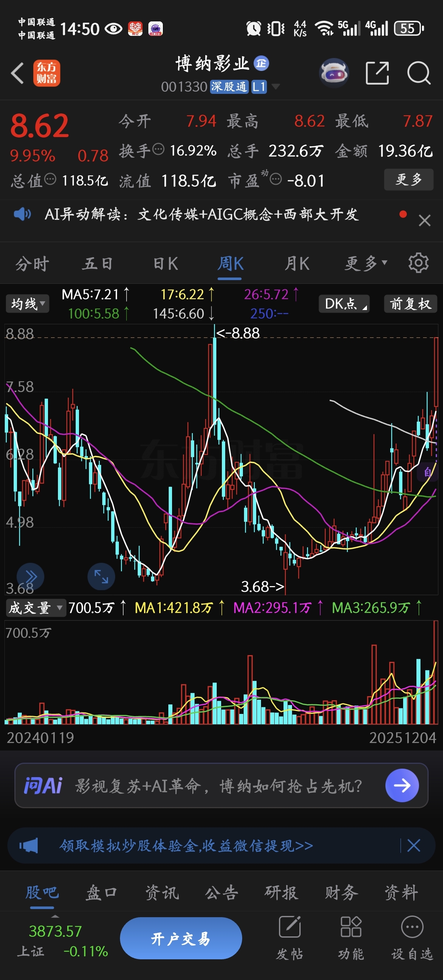The height and width of the screenshot is (980, 443).
Task: Submit the 问AI question arrow
Action: click(402, 785)
